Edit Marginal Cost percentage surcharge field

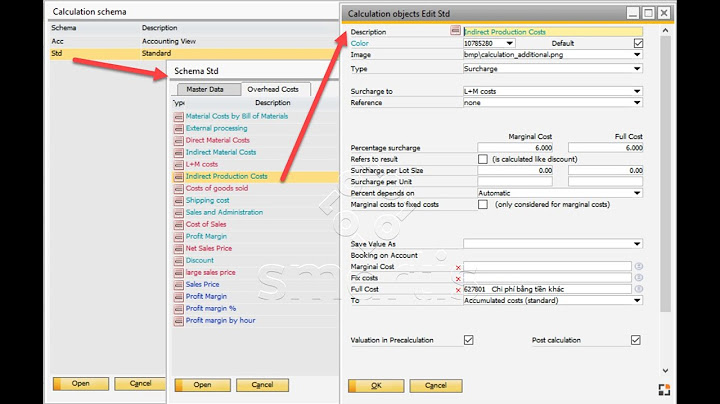(515, 148)
